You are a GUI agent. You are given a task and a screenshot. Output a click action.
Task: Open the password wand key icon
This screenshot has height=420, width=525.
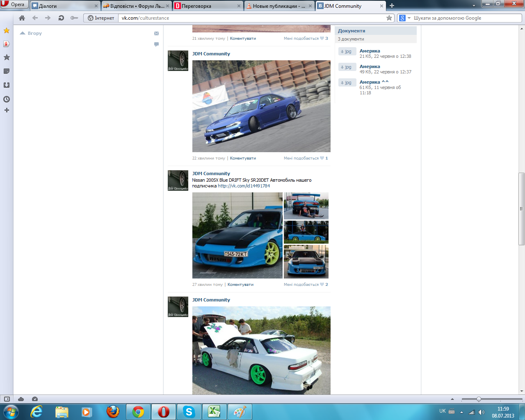(x=74, y=18)
